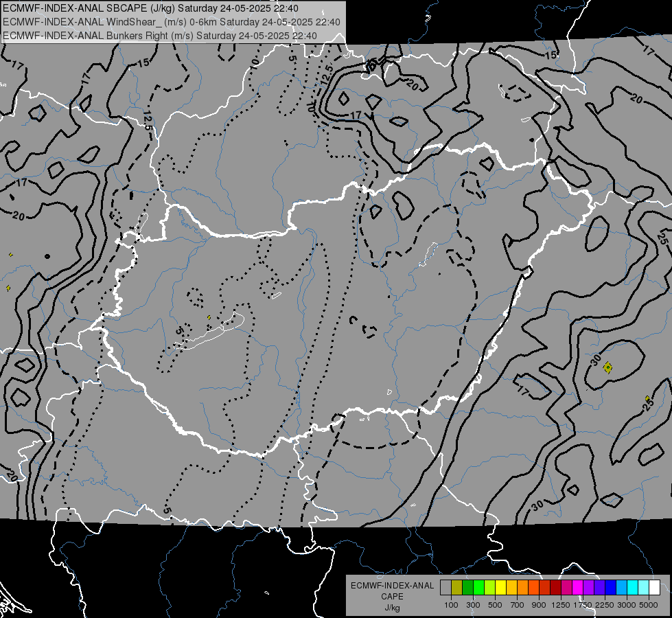Choose the indigo-violet legend swatch
This screenshot has height=618, width=672.
click(600, 588)
